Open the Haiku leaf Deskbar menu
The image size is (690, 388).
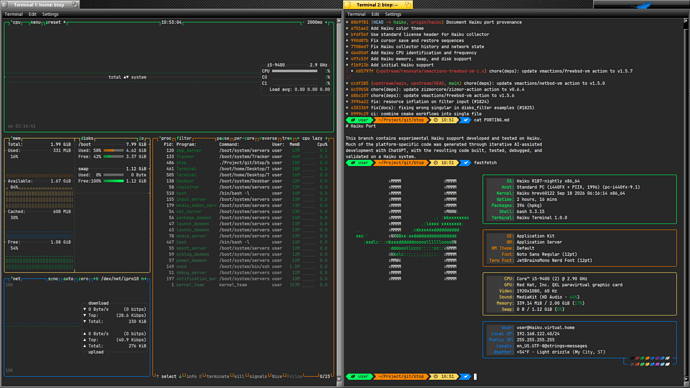coord(642,5)
